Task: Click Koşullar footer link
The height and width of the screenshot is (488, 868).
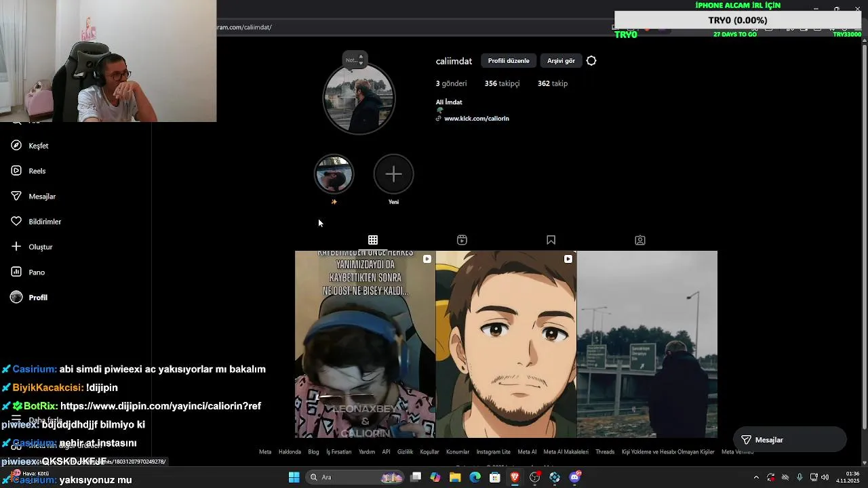Action: coord(430,452)
